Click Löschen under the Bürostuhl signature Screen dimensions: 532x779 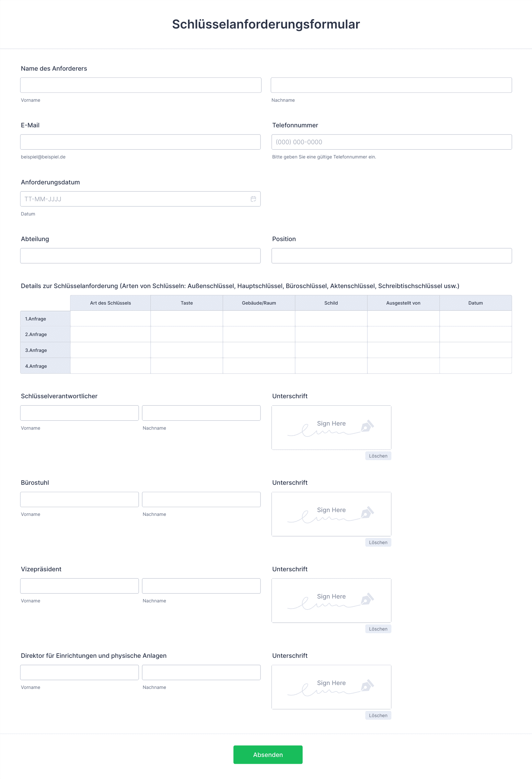[378, 542]
